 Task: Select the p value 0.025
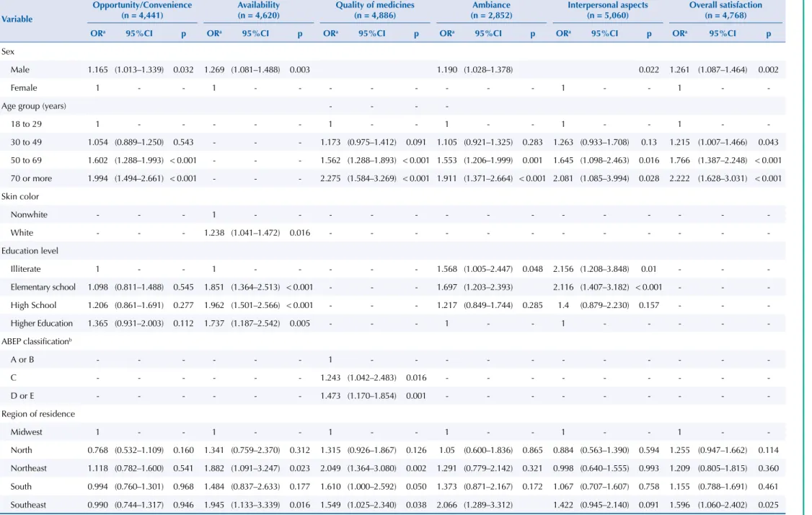pyautogui.click(x=769, y=505)
